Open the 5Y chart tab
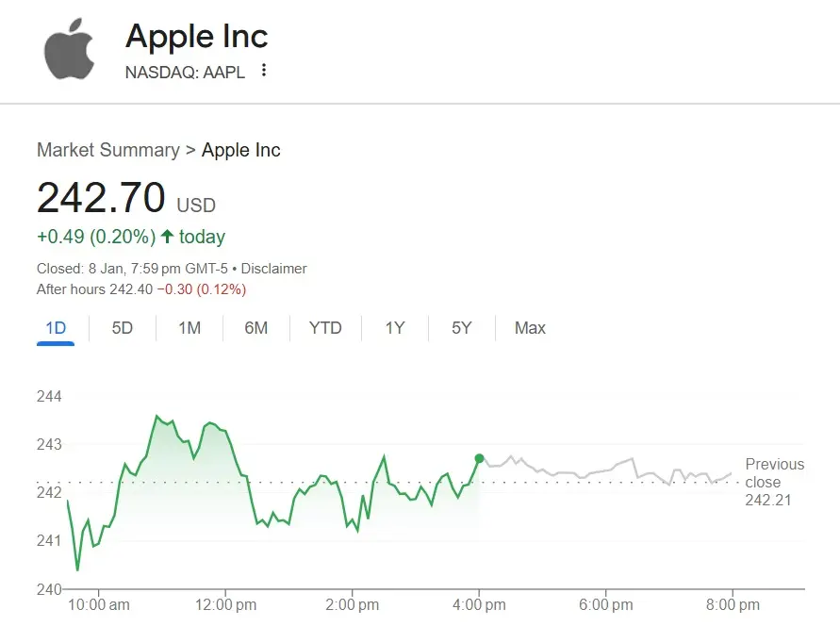This screenshot has height=626, width=840. coord(461,328)
